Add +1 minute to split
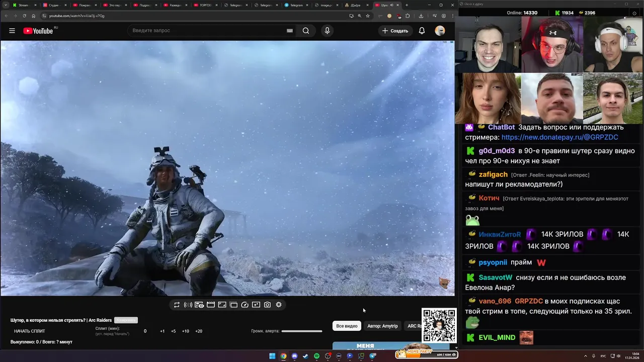This screenshot has height=362, width=644. (163, 331)
